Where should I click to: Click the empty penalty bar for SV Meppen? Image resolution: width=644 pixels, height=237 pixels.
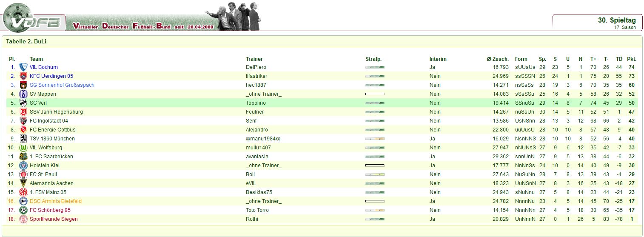375,94
